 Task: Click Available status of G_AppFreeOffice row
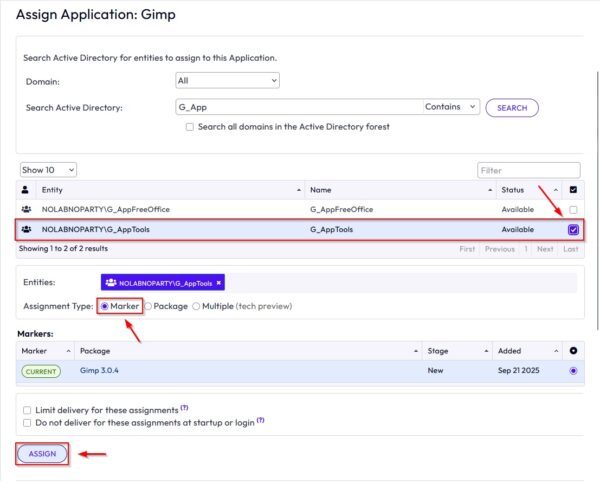pyautogui.click(x=518, y=209)
